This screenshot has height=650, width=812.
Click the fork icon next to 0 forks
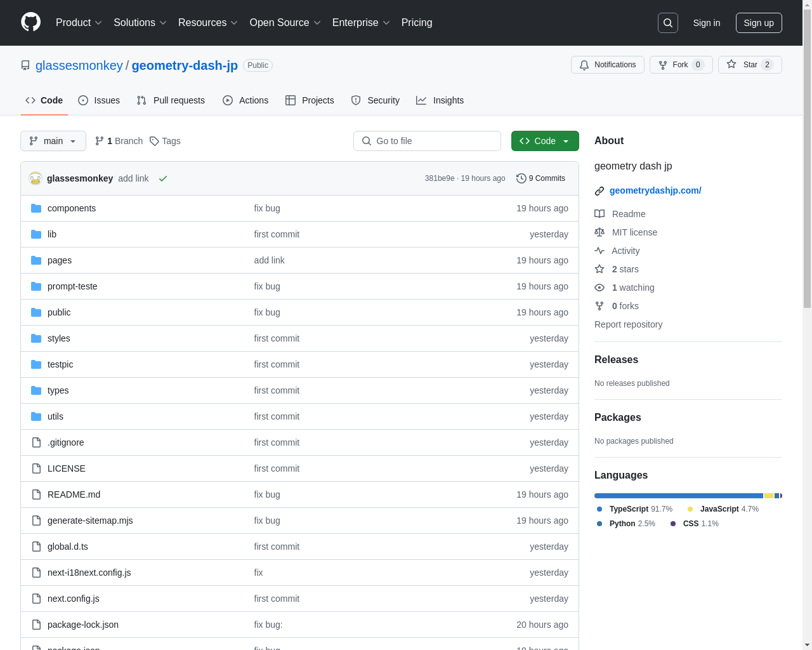coord(599,306)
